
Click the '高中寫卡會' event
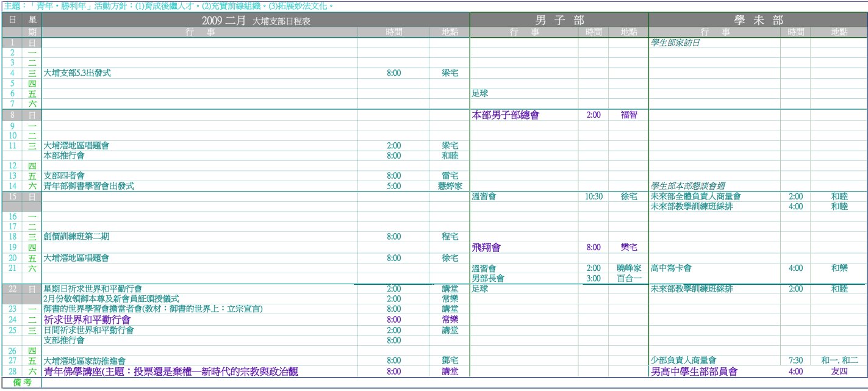(x=671, y=268)
